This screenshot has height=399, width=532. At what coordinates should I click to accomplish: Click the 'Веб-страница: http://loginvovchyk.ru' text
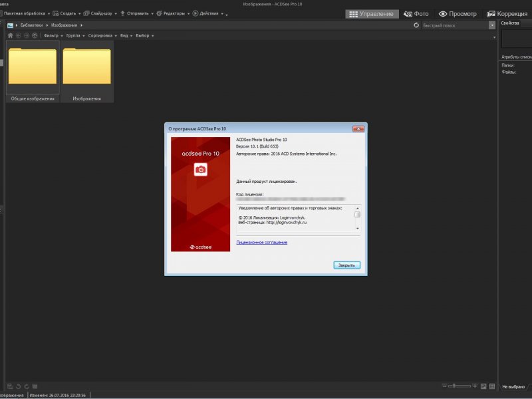point(273,223)
